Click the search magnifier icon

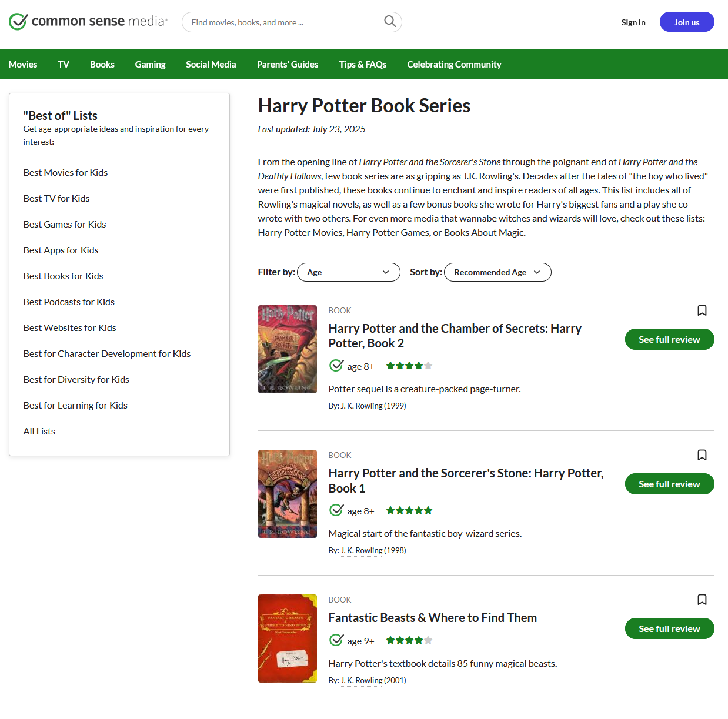click(390, 22)
